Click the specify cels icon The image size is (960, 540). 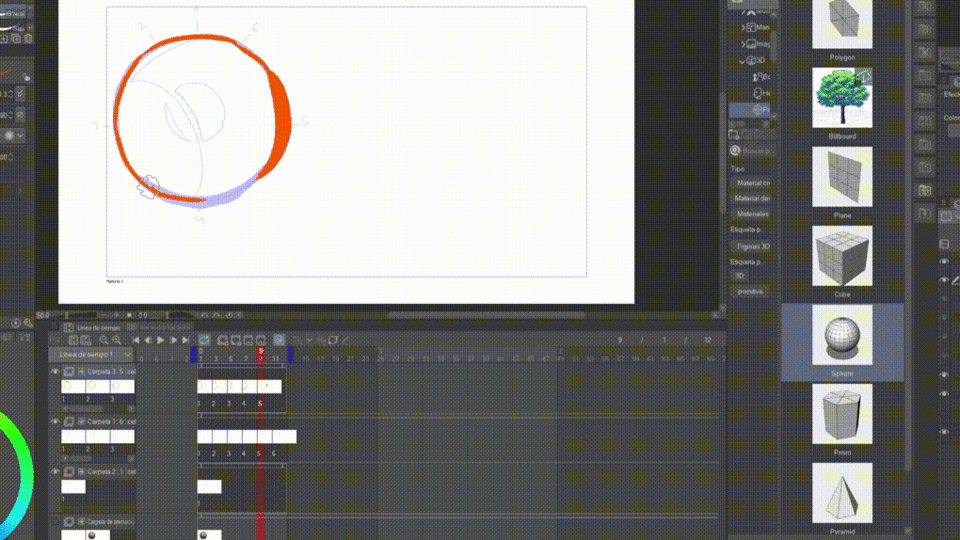(x=248, y=340)
